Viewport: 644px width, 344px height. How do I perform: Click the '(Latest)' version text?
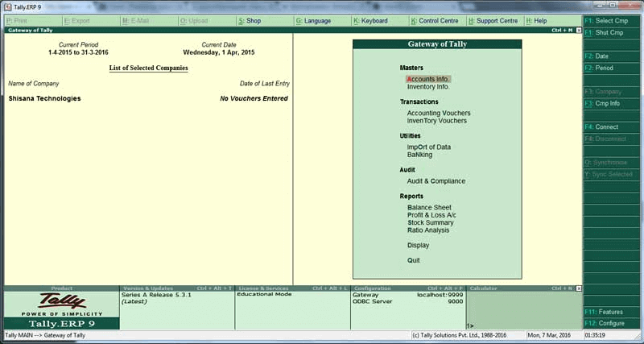134,301
